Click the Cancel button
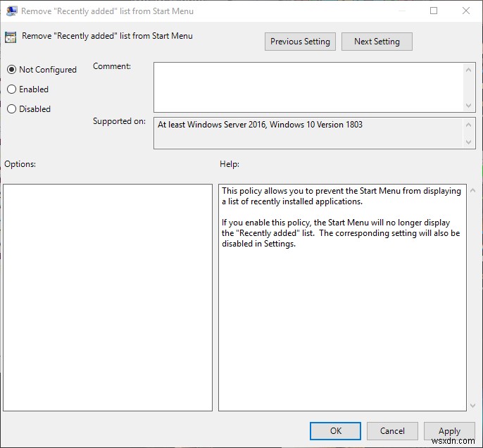 click(392, 431)
